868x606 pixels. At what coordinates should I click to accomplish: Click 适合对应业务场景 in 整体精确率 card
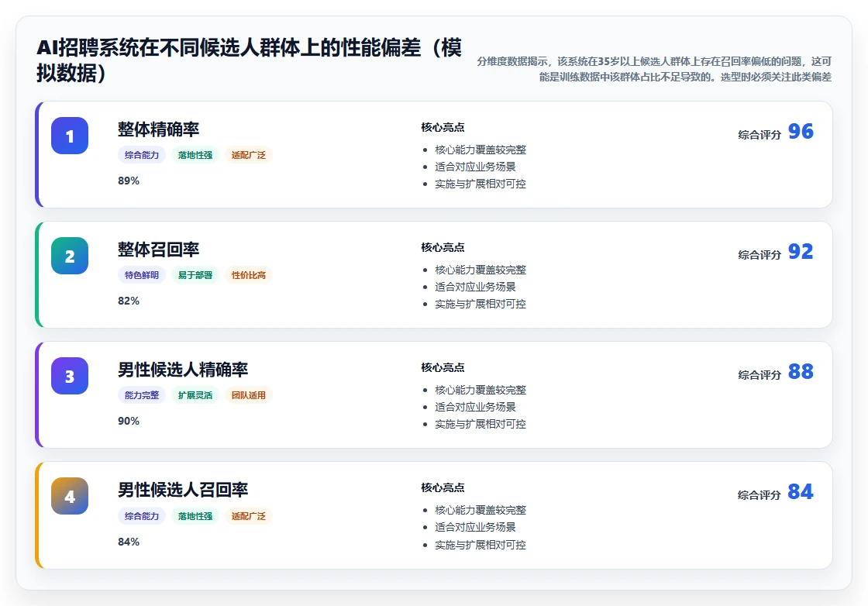476,167
